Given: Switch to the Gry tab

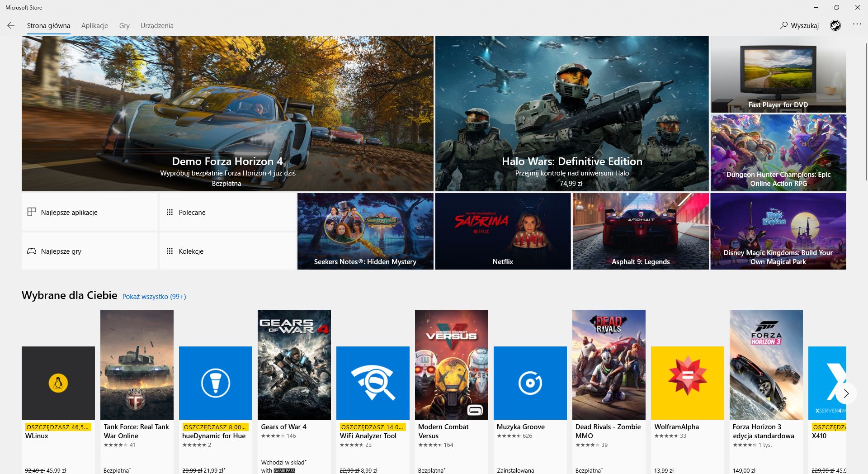Looking at the screenshot, I should (x=124, y=25).
